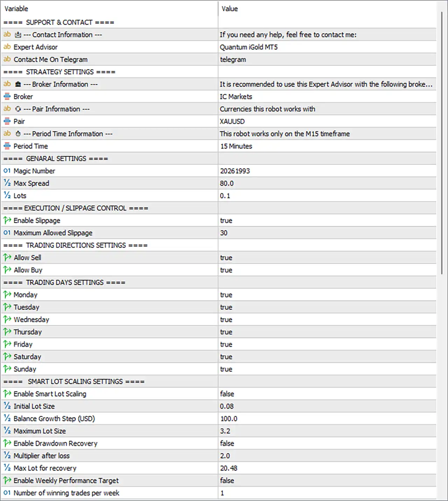Viewport: 448px width, 501px height.
Task: Click the boolean icon beside Enable Weekly Performance Target
Action: click(7, 480)
